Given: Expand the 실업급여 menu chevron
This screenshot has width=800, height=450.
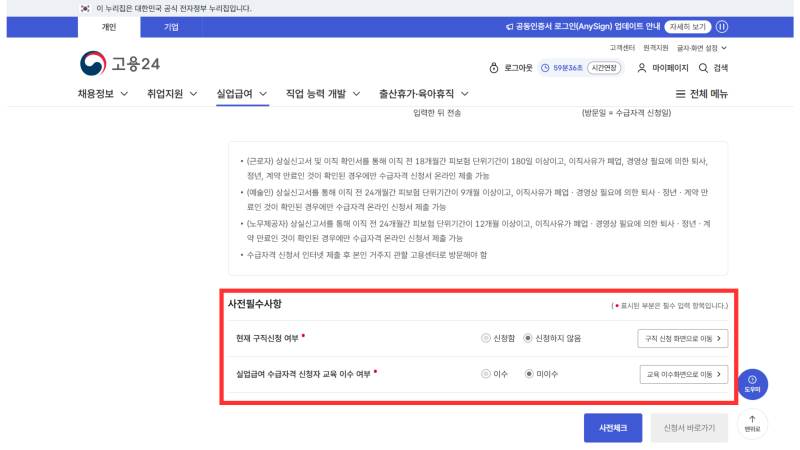Looking at the screenshot, I should [x=263, y=94].
